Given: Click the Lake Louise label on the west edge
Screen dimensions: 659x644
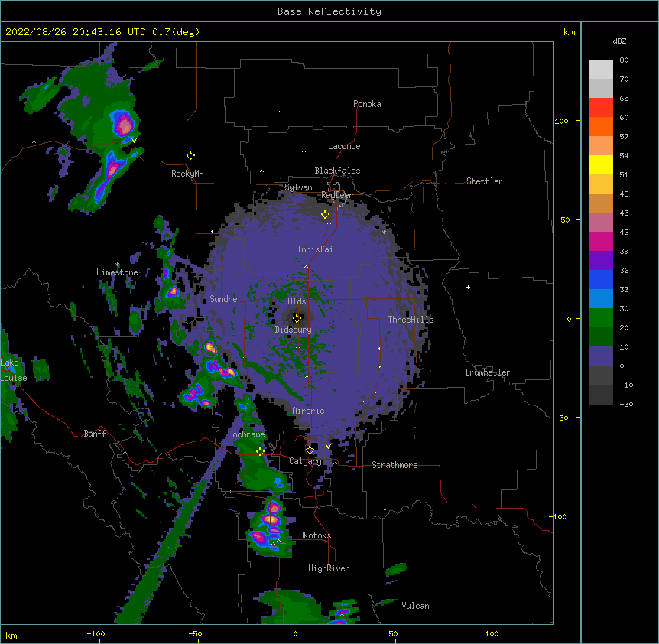Looking at the screenshot, I should pyautogui.click(x=13, y=370).
